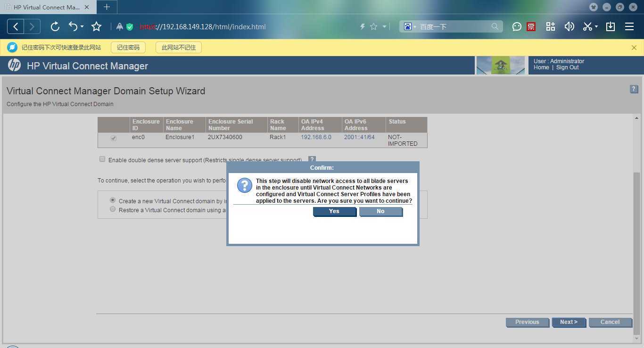This screenshot has height=348, width=644.
Task: Click the browser back arrow
Action: (x=16, y=27)
